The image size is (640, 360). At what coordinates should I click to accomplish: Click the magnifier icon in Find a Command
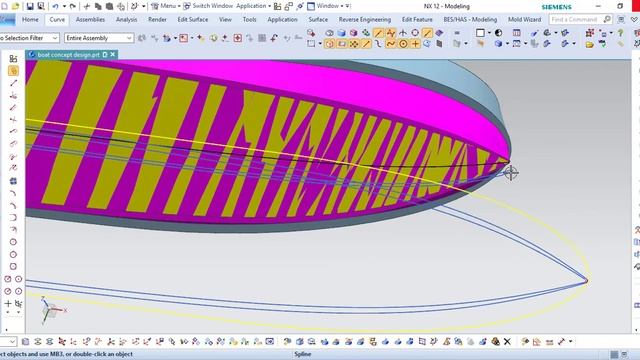point(607,19)
